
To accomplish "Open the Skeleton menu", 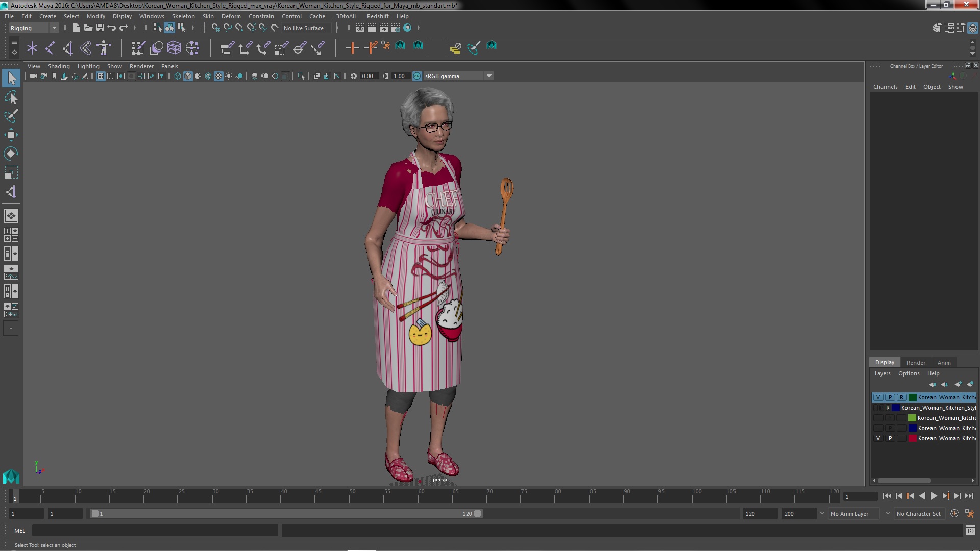I will [183, 16].
